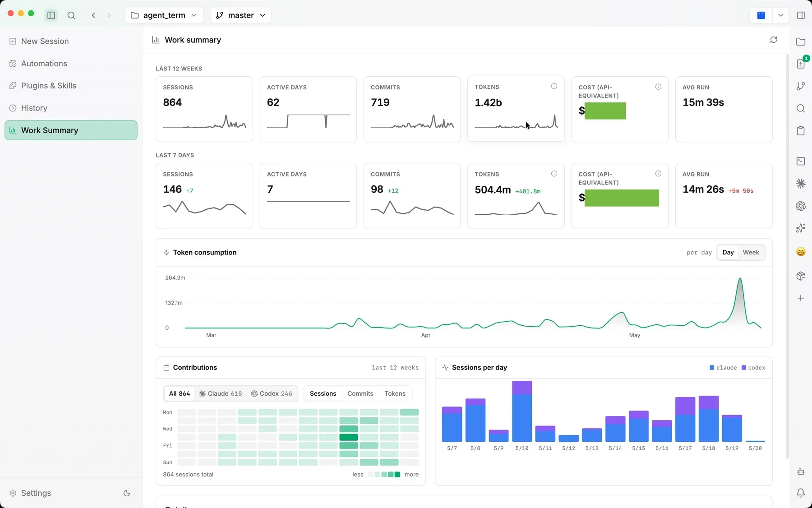Open the agent_term project dropdown
The width and height of the screenshot is (812, 508).
click(x=164, y=15)
